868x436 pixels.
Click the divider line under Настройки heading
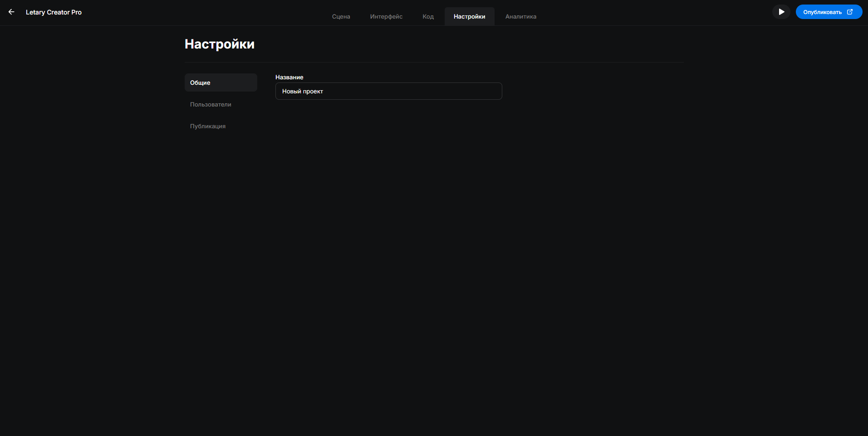pos(434,62)
